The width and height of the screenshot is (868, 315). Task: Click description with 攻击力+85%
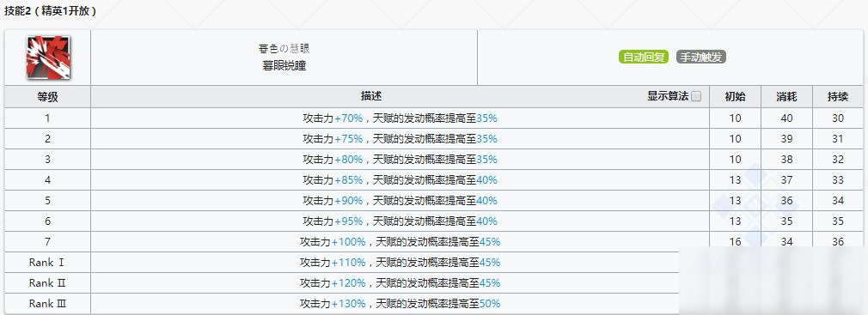point(400,180)
